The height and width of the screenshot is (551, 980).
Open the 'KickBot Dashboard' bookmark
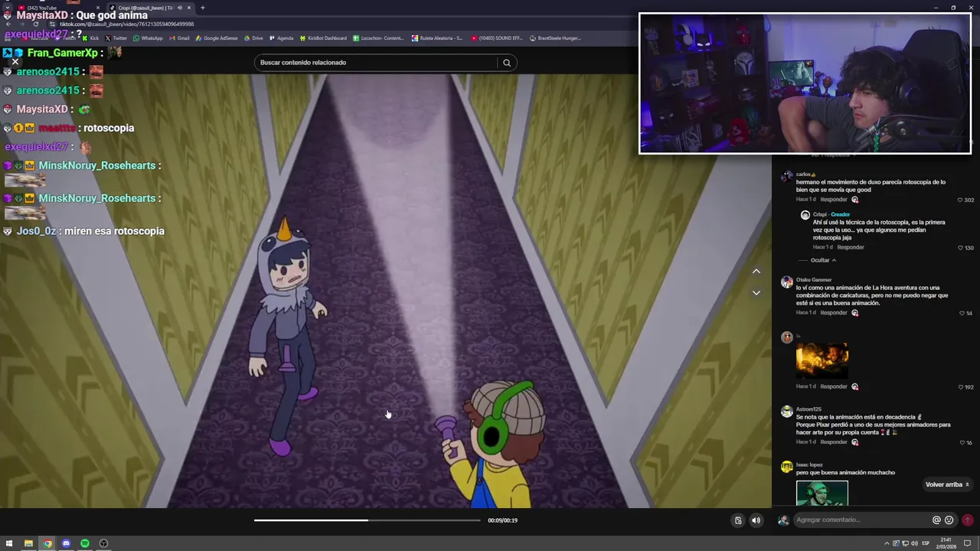[x=323, y=38]
